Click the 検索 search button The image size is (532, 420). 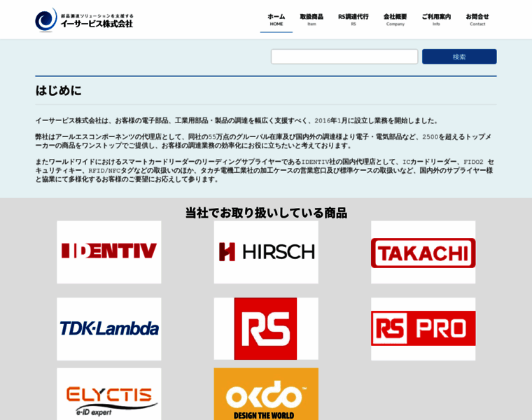459,56
